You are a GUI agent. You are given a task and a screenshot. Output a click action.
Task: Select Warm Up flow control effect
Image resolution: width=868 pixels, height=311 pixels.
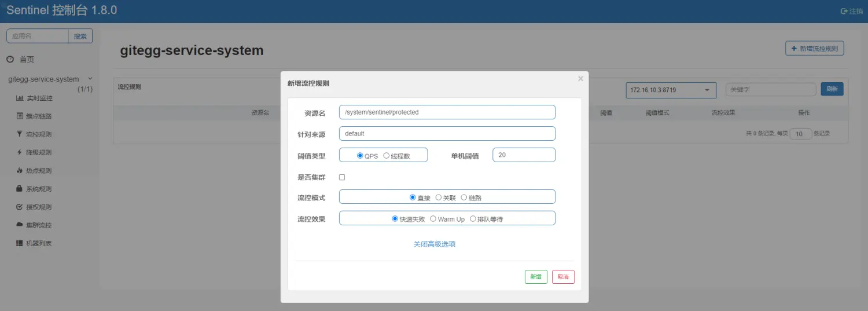tap(433, 219)
